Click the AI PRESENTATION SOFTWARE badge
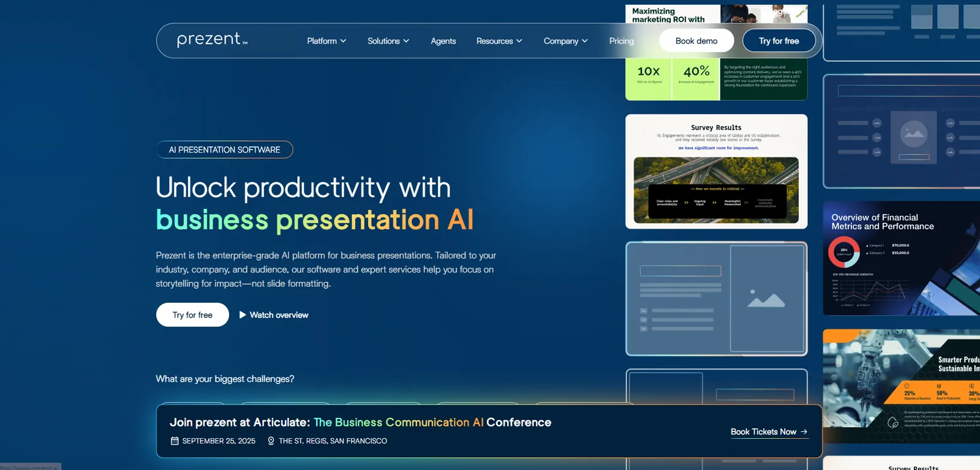The width and height of the screenshot is (980, 470). [x=225, y=150]
